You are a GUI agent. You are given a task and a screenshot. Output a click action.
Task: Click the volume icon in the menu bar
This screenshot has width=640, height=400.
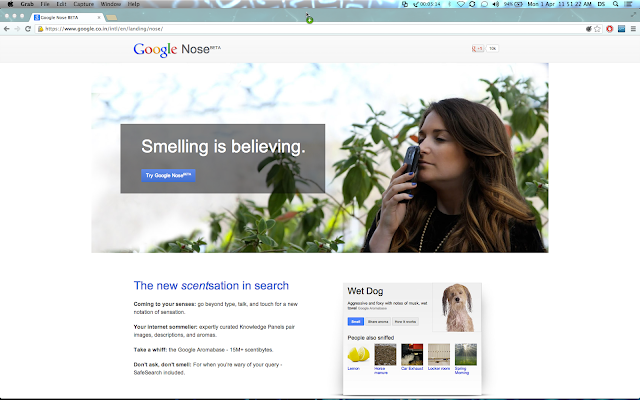click(496, 4)
